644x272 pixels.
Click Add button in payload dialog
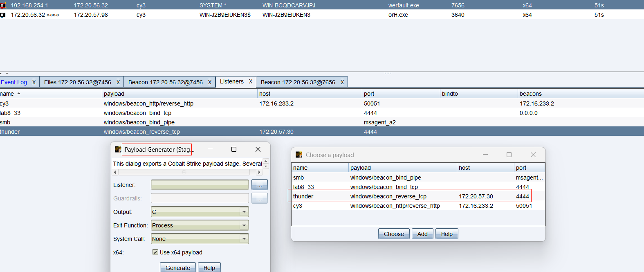pos(422,234)
